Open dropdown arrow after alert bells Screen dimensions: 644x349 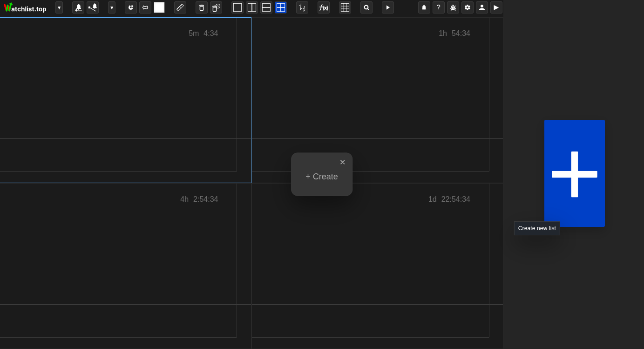pos(112,7)
